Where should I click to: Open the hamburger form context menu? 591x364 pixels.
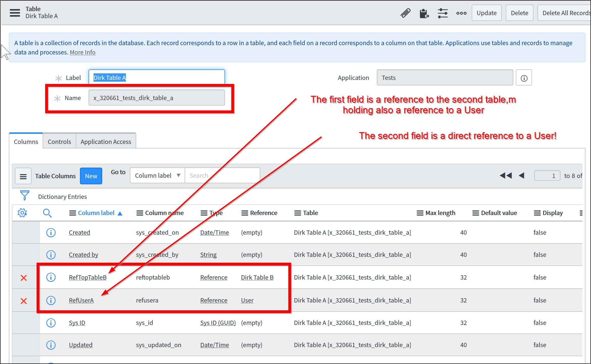click(x=15, y=13)
